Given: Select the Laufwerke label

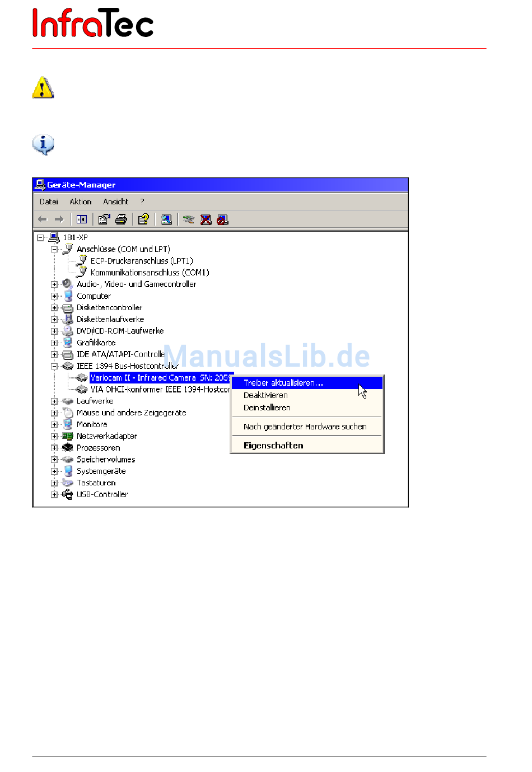Looking at the screenshot, I should point(95,401).
